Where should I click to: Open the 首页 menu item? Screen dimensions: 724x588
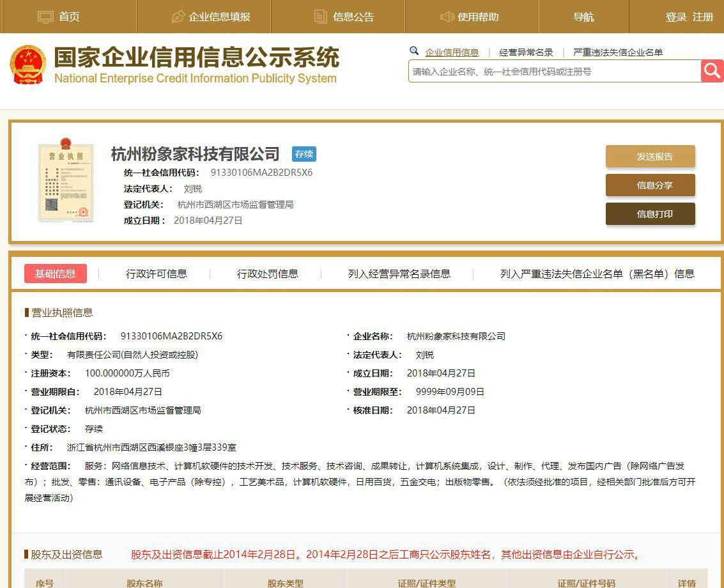69,17
